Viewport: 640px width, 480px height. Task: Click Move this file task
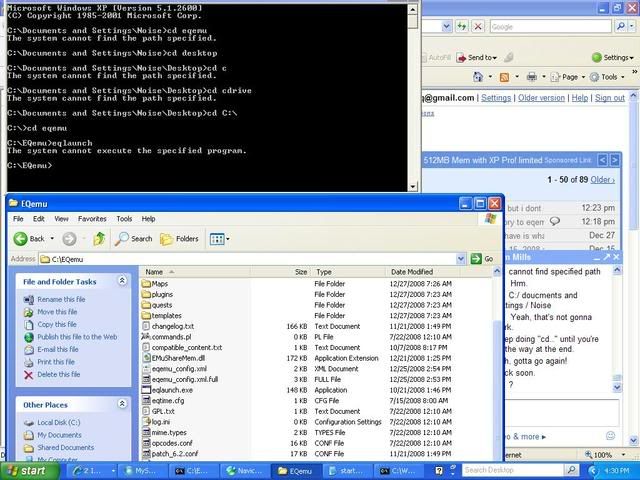tap(57, 312)
